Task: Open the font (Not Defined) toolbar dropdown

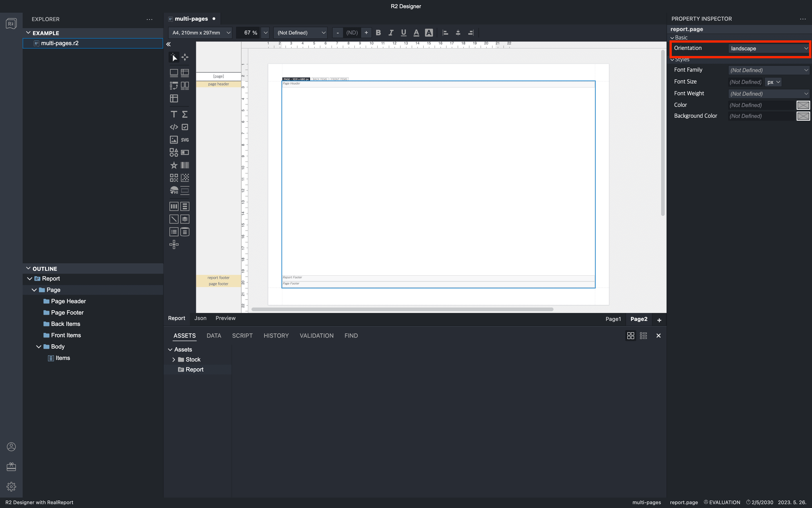Action: pyautogui.click(x=301, y=33)
